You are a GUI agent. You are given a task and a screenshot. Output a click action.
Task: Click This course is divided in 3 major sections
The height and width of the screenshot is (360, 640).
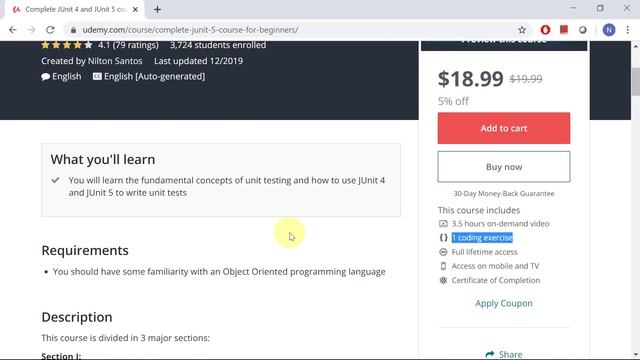[x=125, y=338]
